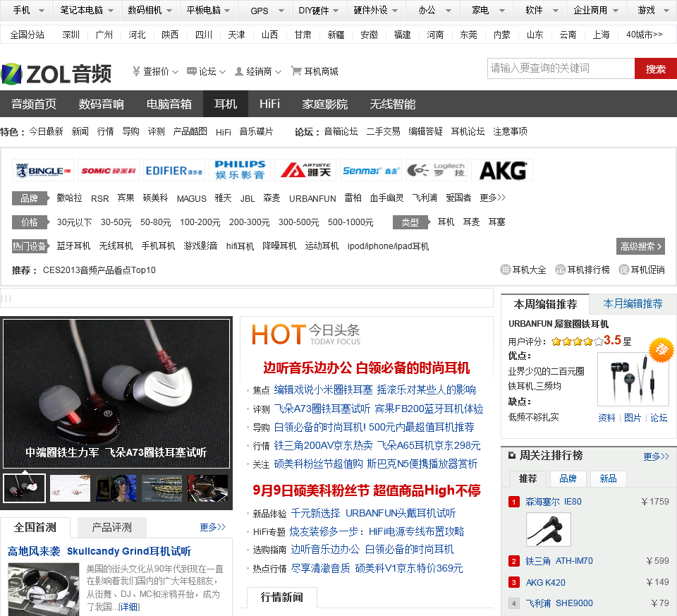Select 耳塞 type filter
Screen dimensions: 677x616
coord(496,222)
